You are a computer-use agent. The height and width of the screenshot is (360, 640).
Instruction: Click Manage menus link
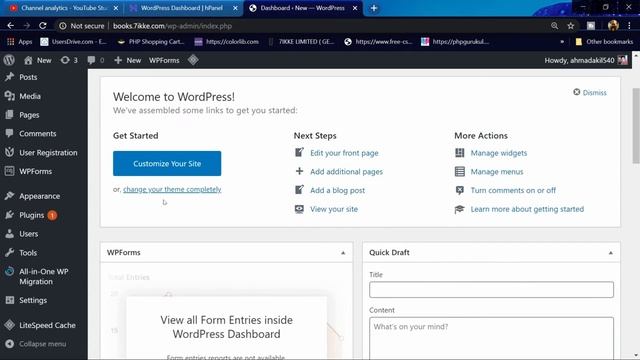[497, 172]
